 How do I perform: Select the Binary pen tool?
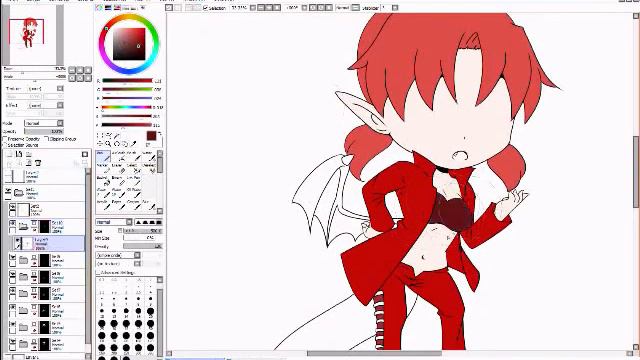[x=118, y=180]
